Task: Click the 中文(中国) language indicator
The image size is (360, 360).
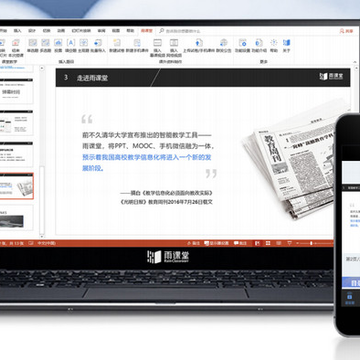Action: (x=47, y=243)
